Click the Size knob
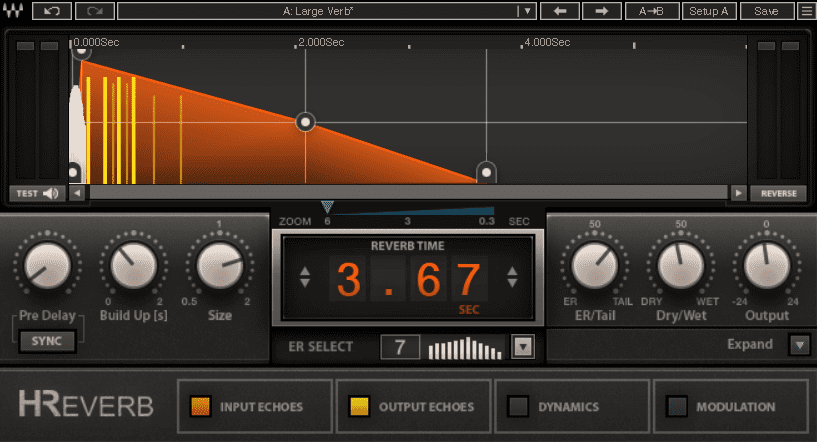The image size is (817, 442). pyautogui.click(x=219, y=266)
